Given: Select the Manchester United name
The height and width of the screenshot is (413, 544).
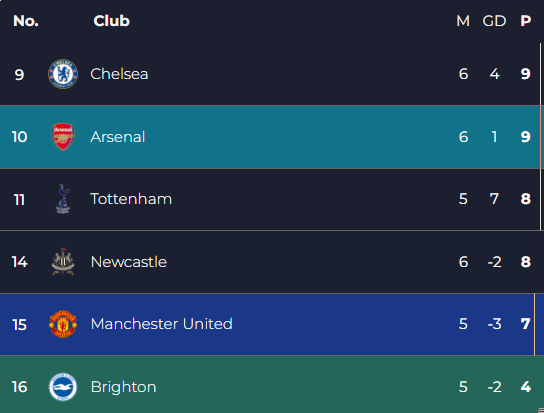Looking at the screenshot, I should [x=162, y=324].
